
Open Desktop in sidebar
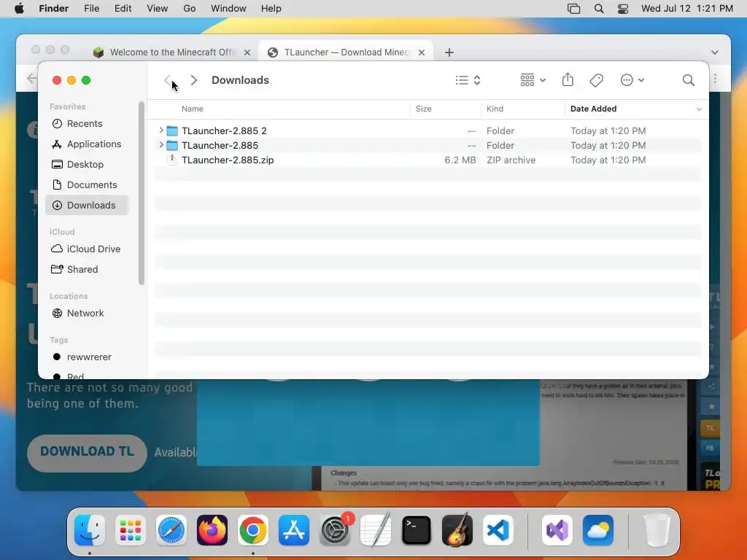click(88, 164)
